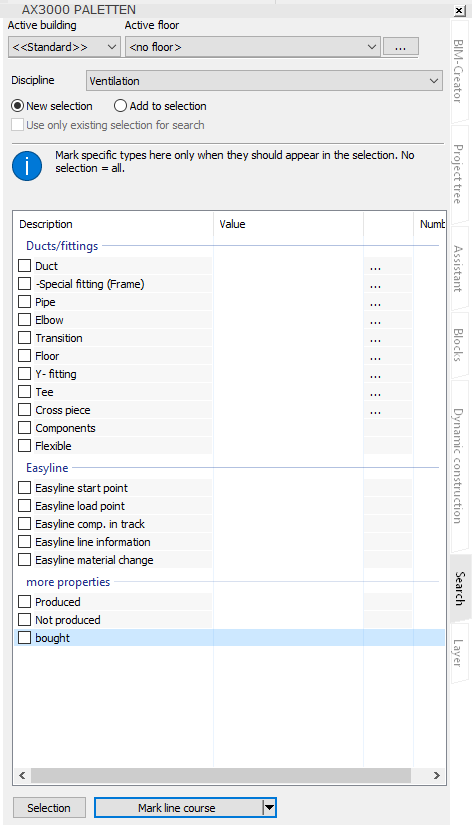Open the Discipline Ventilation dropdown

[x=264, y=81]
